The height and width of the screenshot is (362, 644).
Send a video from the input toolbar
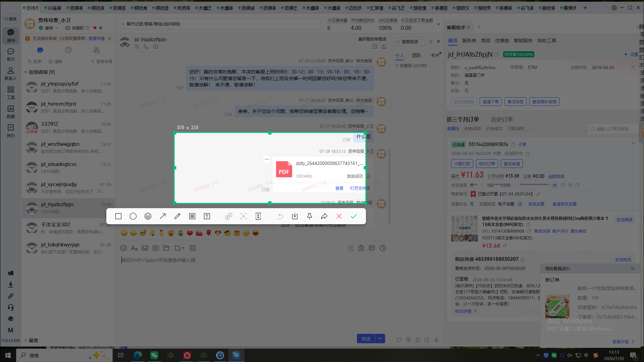156,248
